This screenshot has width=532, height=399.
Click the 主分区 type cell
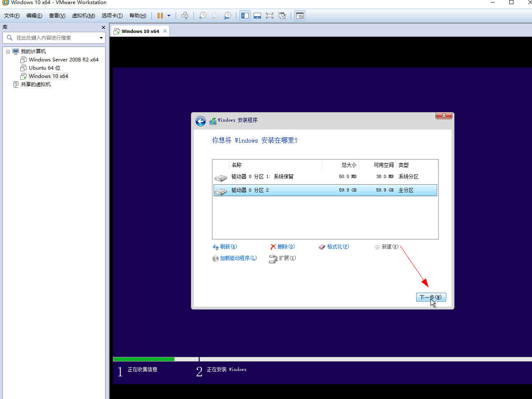point(406,190)
